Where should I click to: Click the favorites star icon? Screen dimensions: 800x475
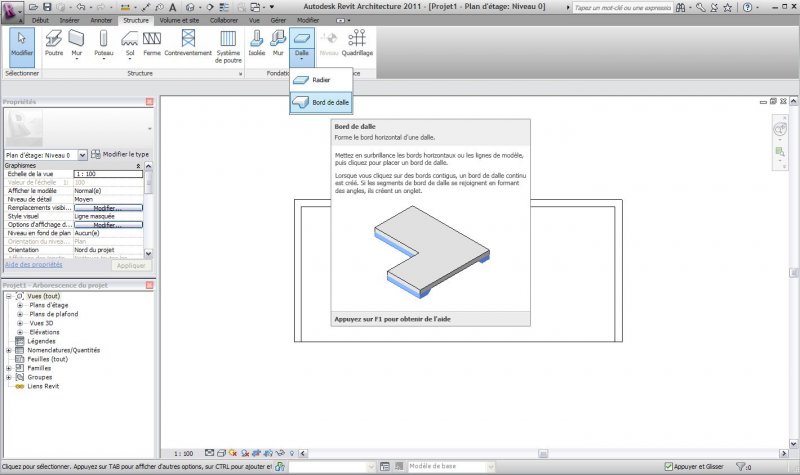tap(728, 7)
